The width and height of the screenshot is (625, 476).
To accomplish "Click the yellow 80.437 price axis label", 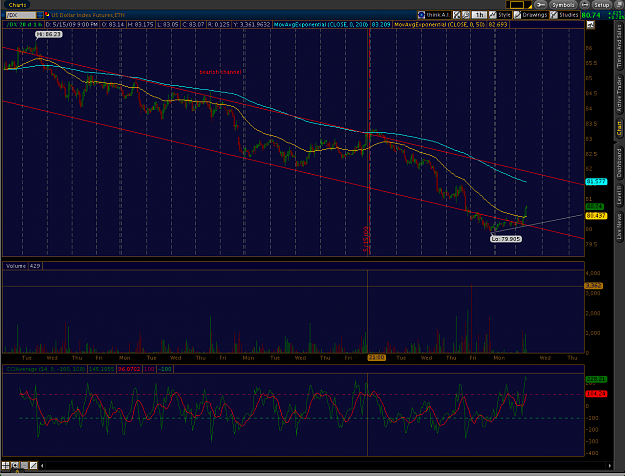I will [596, 216].
